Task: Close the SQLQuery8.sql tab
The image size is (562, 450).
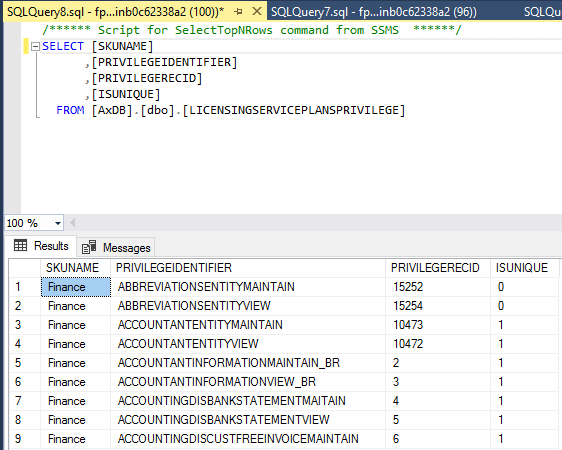Action: pos(257,11)
